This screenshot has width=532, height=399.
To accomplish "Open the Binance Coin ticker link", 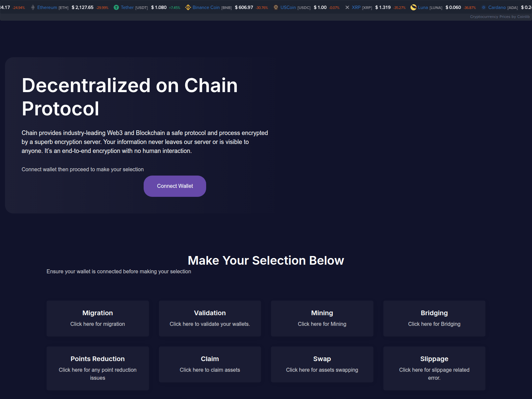I will 206,7.
